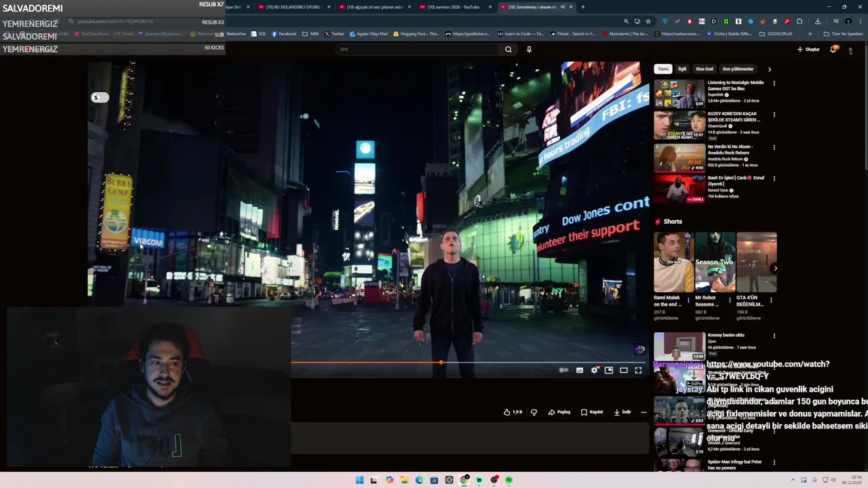The width and height of the screenshot is (868, 488).
Task: Select the İlgili filter chip
Action: (682, 69)
